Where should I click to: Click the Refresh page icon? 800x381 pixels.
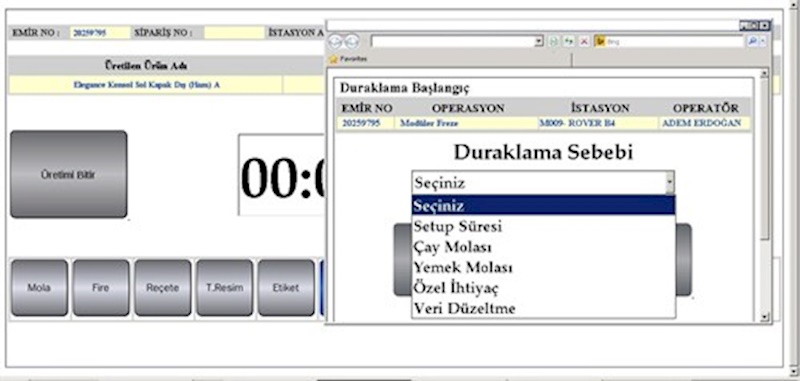click(x=569, y=42)
